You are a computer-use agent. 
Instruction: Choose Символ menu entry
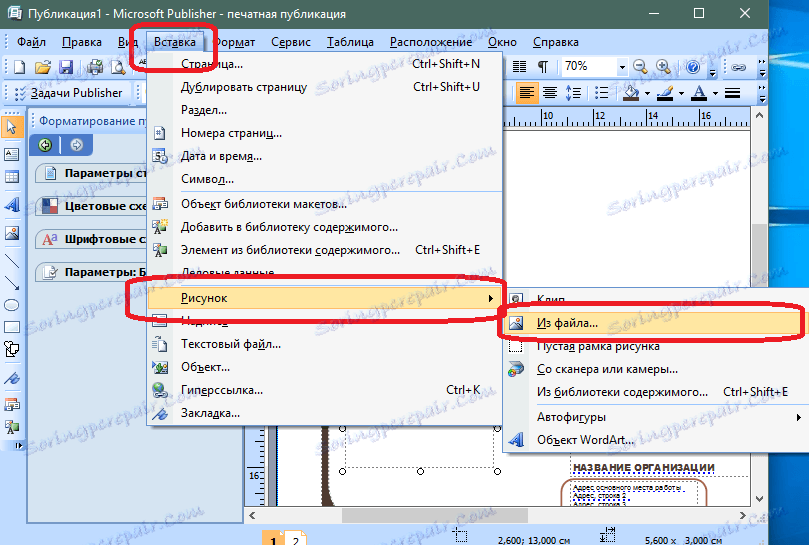coord(325,179)
